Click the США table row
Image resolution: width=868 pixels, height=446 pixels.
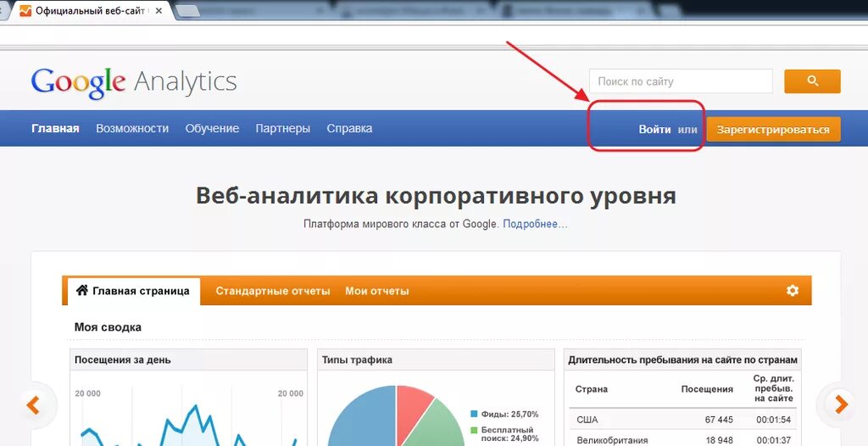685,420
